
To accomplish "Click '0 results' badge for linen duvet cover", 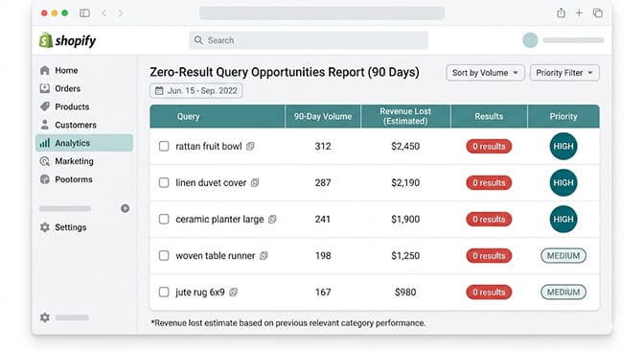I will 489,182.
